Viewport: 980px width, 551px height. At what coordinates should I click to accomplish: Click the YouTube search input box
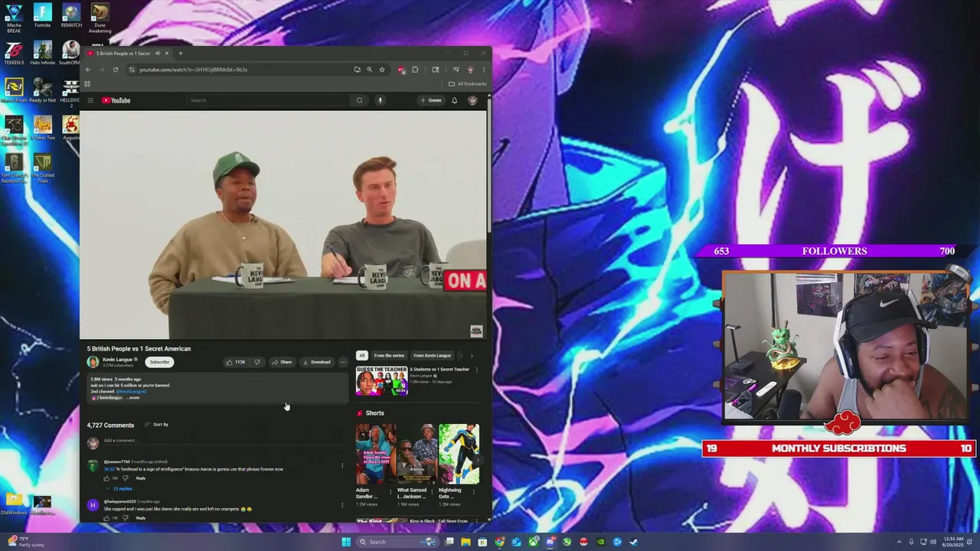click(x=268, y=100)
